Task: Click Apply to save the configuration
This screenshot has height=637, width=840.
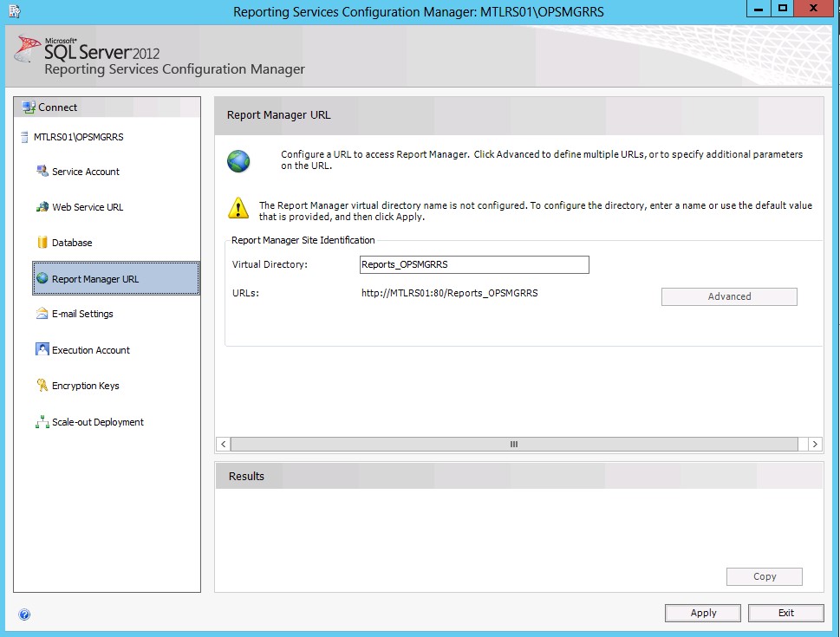Action: click(x=703, y=613)
